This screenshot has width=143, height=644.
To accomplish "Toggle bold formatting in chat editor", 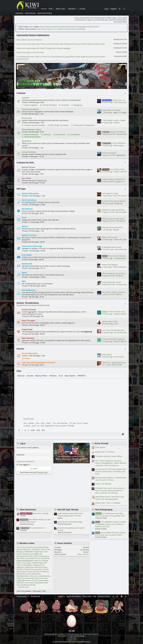I will (x=19, y=430).
